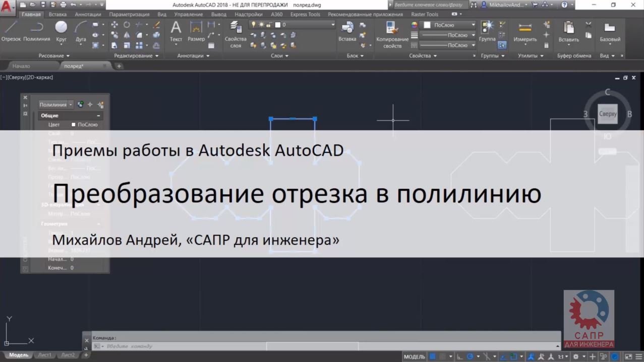Open the layer selection dropdown
Image resolution: width=644 pixels, height=362 pixels.
(x=292, y=24)
